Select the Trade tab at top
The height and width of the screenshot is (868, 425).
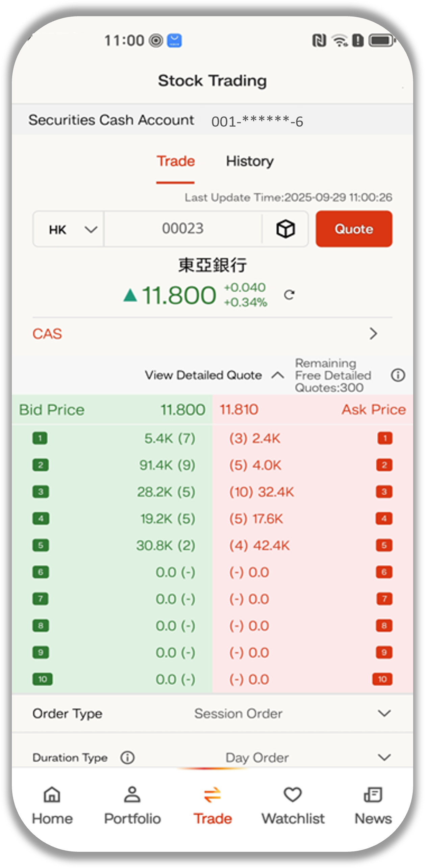tap(176, 161)
